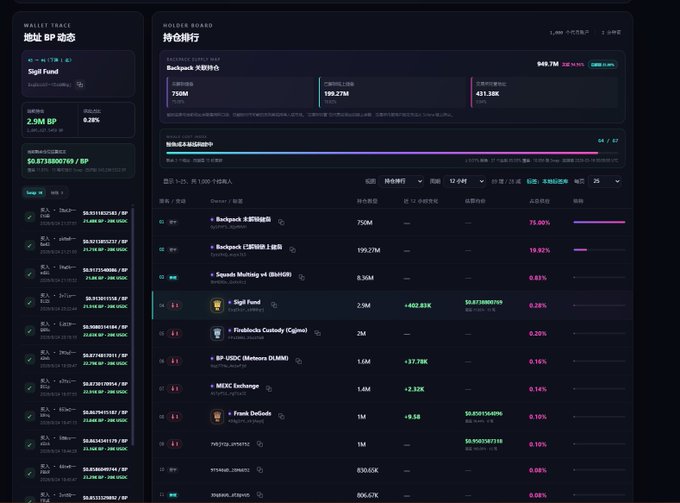Image resolution: width=680 pixels, height=503 pixels.
Task: Click the teal badge beside 949.7M
Action: [602, 65]
